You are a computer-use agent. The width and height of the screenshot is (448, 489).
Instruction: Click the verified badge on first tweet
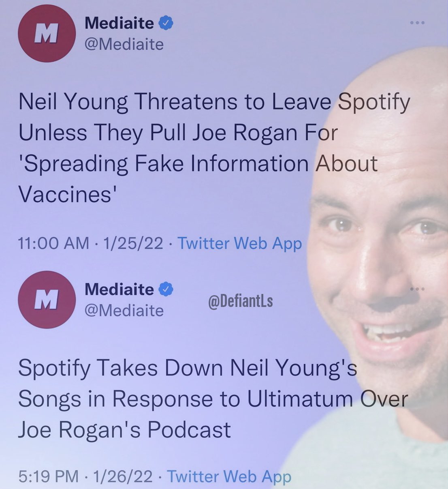pos(166,23)
